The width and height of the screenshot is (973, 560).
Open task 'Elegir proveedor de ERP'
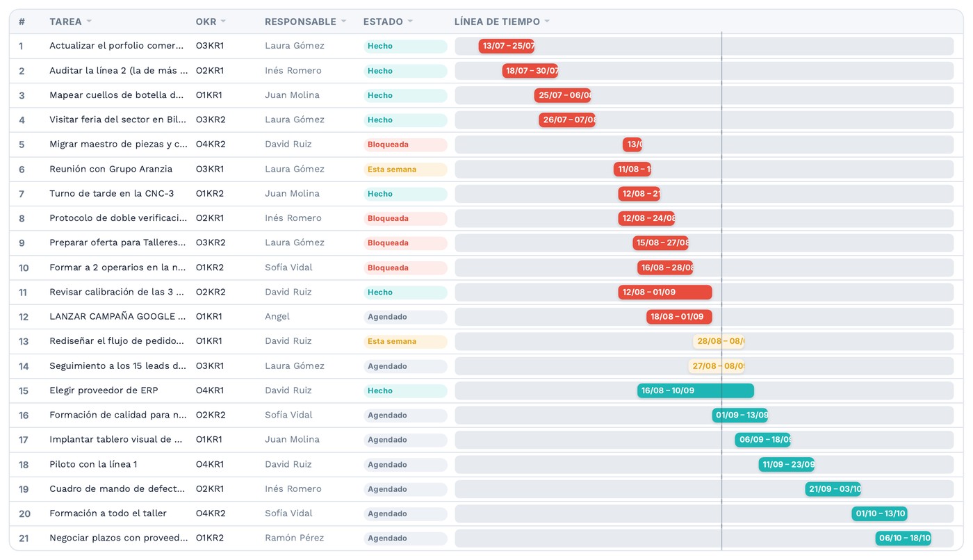coord(104,390)
